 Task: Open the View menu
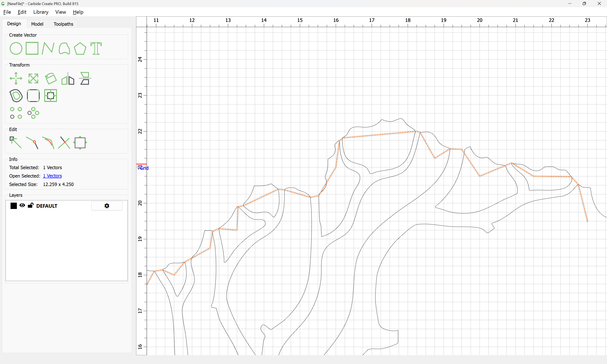[61, 12]
